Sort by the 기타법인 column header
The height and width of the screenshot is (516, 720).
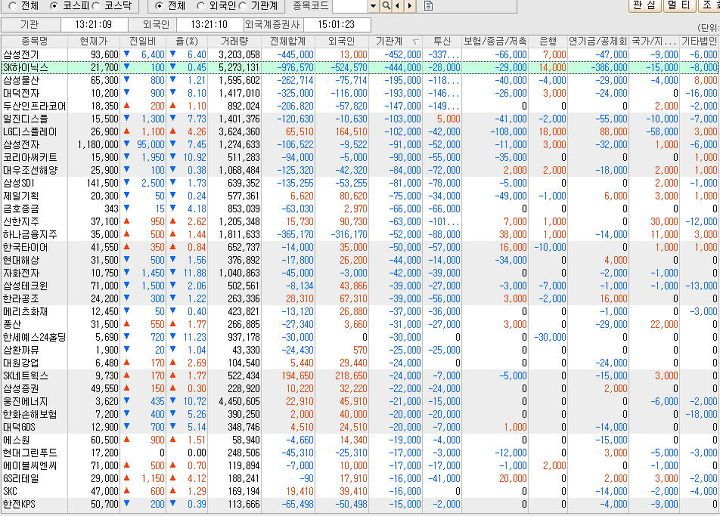(699, 41)
